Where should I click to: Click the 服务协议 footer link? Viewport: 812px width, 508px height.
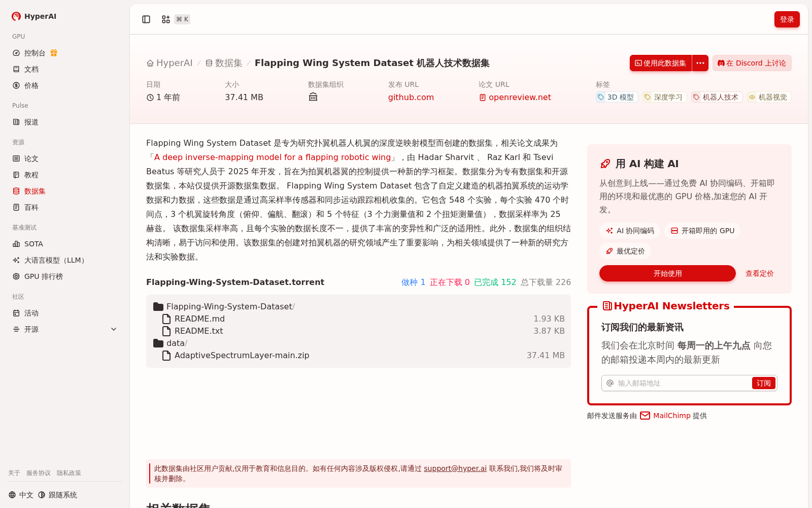[x=39, y=473]
